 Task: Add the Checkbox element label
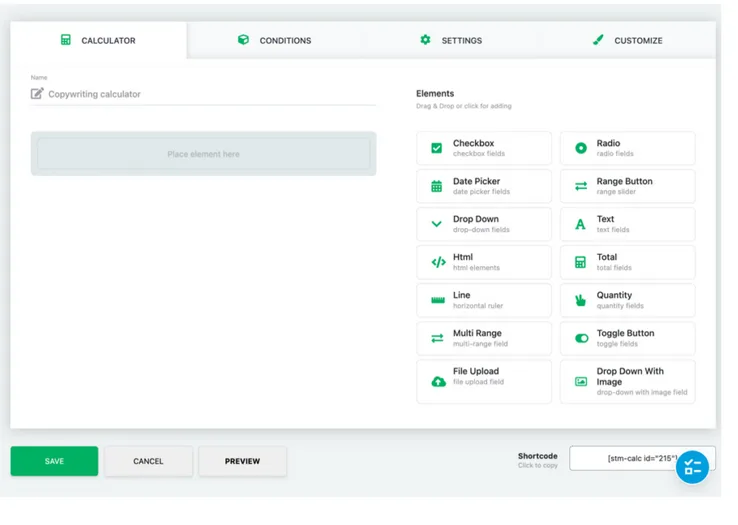(x=473, y=143)
